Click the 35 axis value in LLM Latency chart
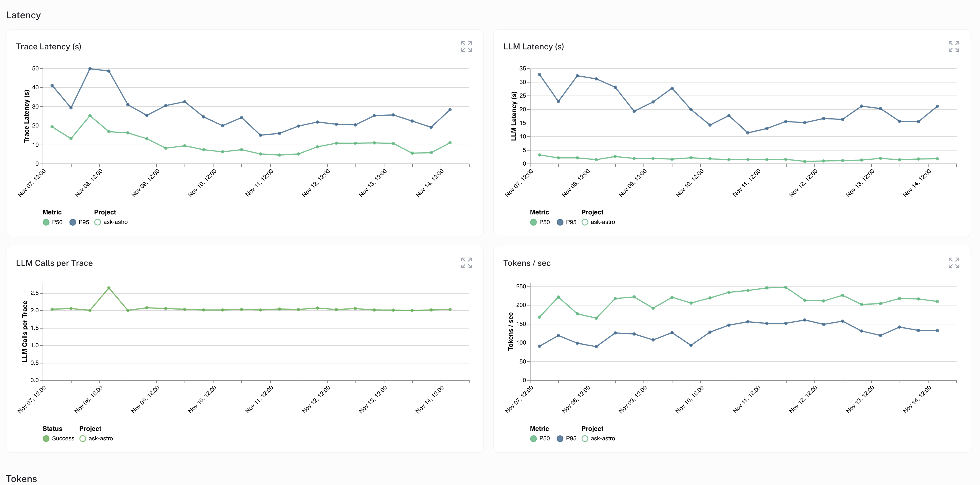 pos(523,69)
